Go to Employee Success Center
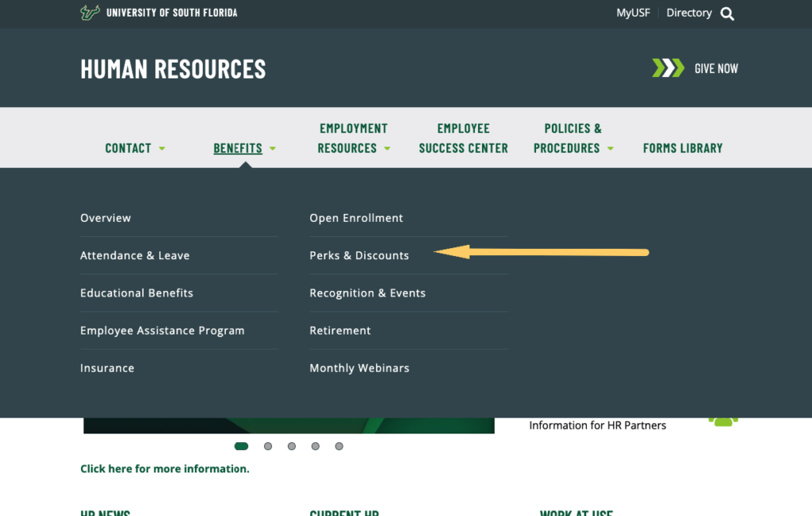The image size is (812, 516). point(463,139)
